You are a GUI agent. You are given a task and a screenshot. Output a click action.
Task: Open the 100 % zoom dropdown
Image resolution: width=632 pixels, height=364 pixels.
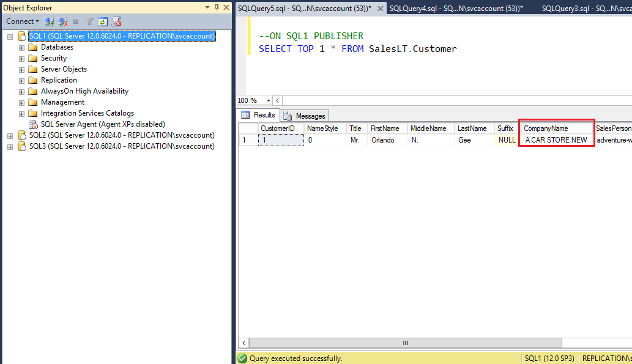click(269, 100)
